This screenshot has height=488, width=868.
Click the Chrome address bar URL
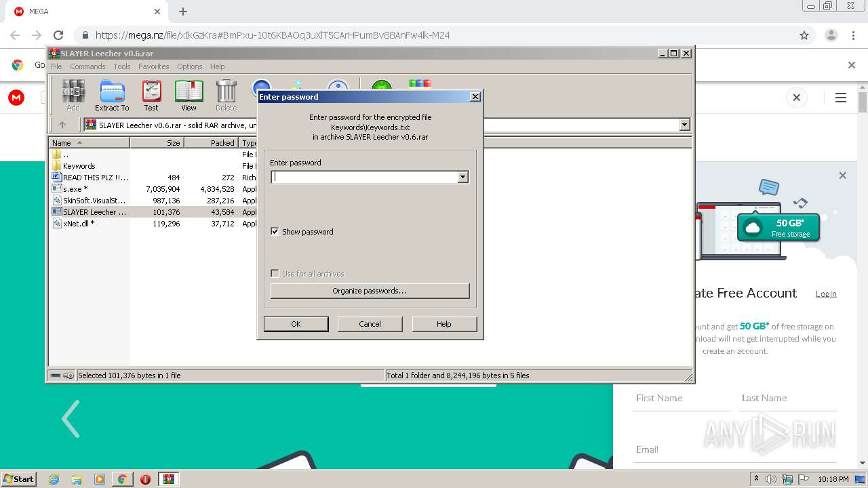coord(273,35)
